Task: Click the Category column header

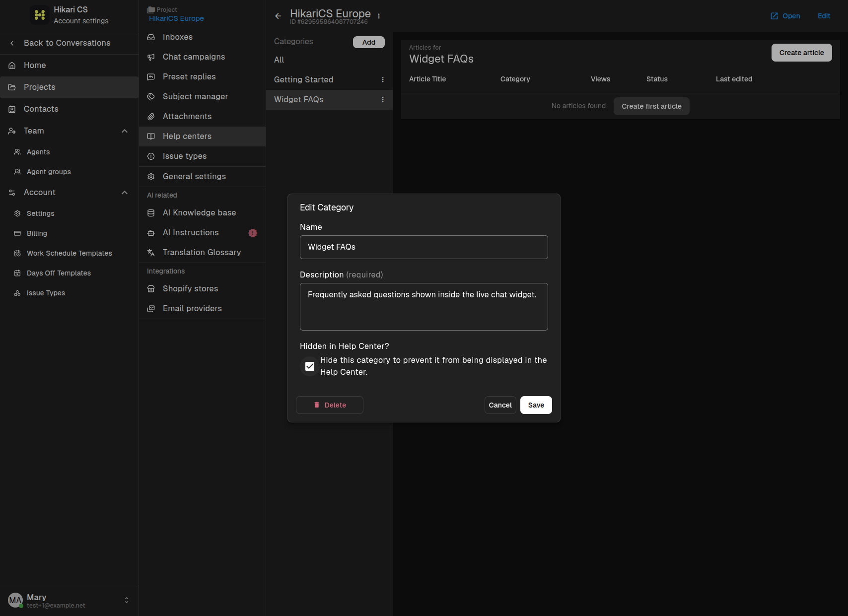Action: point(515,79)
